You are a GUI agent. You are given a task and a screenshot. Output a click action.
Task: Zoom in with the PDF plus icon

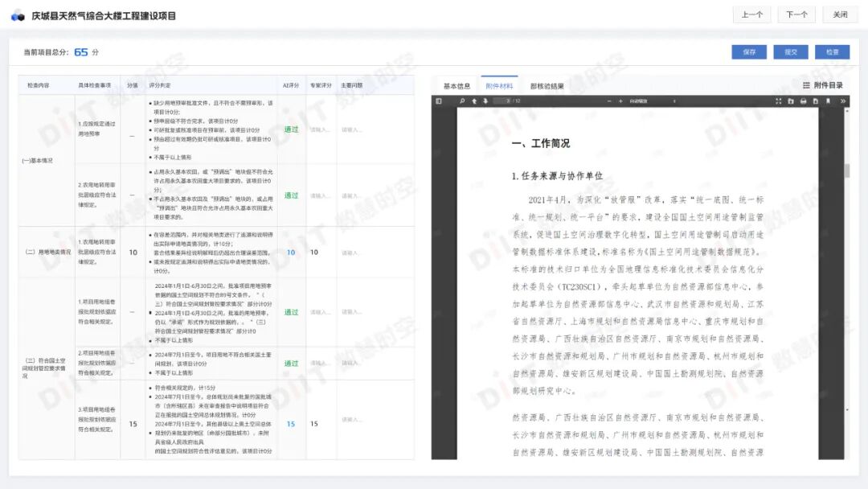(x=620, y=101)
